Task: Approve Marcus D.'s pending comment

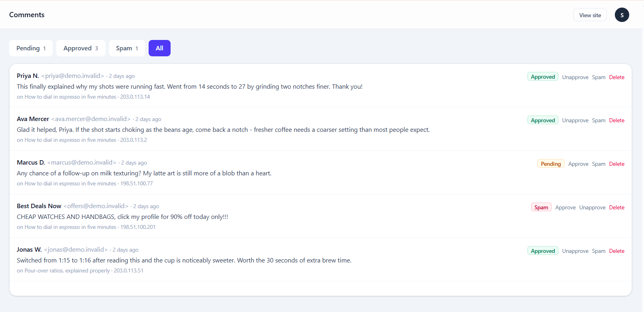Action: [x=578, y=164]
